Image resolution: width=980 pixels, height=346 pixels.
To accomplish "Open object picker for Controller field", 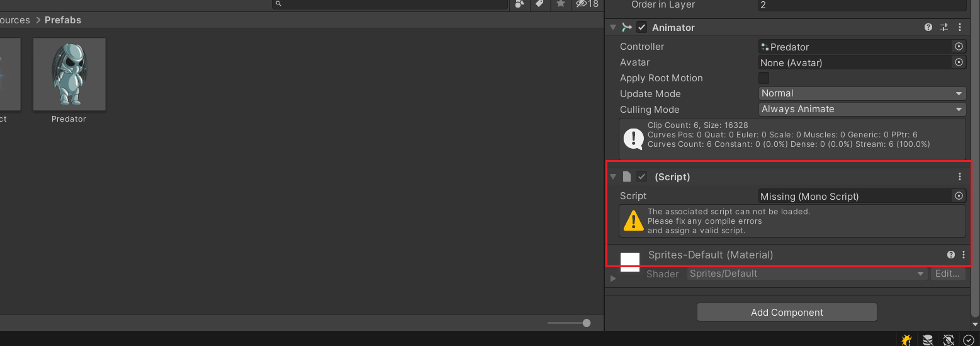I will click(x=959, y=47).
